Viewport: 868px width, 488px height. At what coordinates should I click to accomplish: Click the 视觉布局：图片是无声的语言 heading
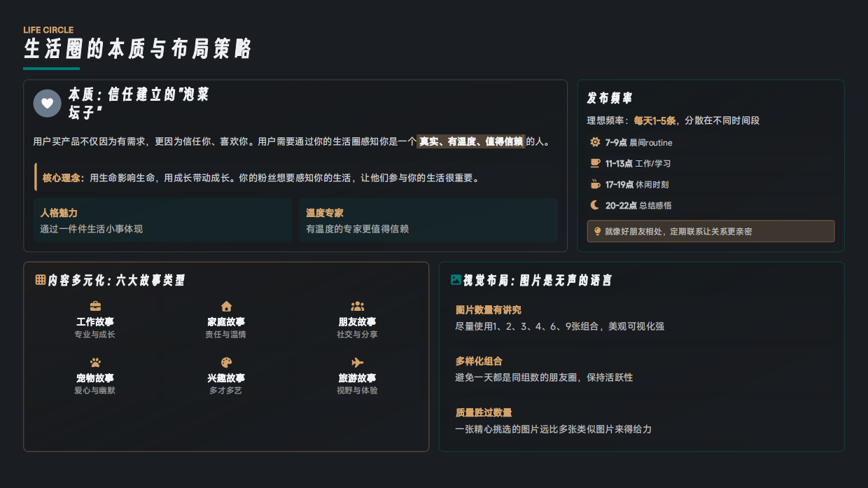[538, 280]
